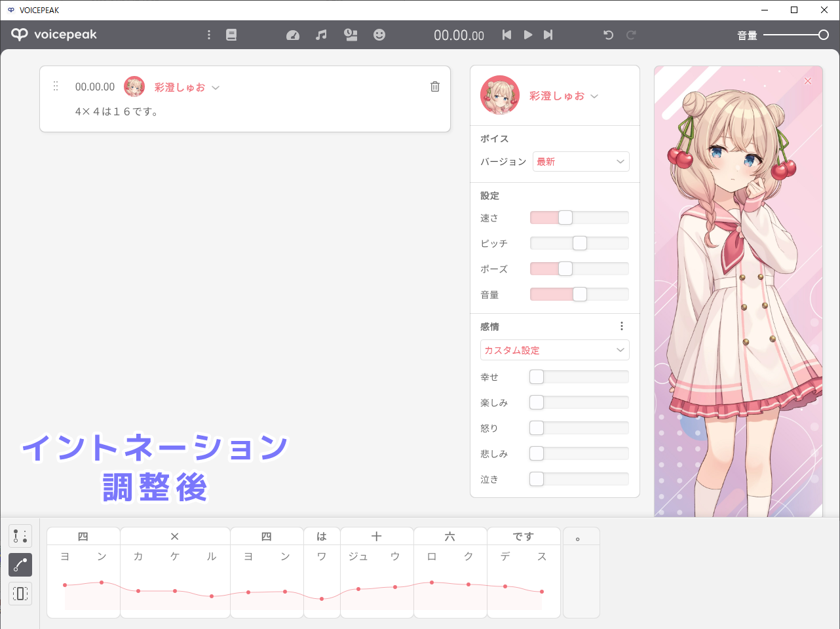Select the first 四 word segment
The width and height of the screenshot is (840, 629).
coord(83,536)
